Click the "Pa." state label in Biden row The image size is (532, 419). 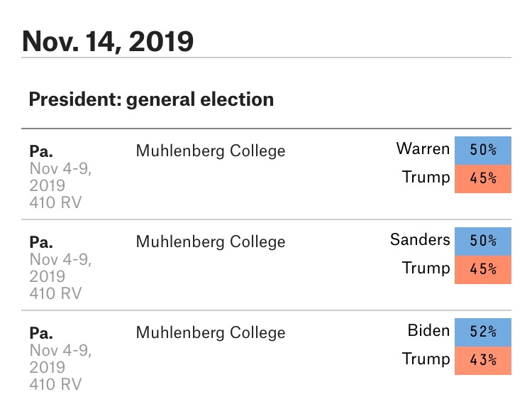click(41, 333)
